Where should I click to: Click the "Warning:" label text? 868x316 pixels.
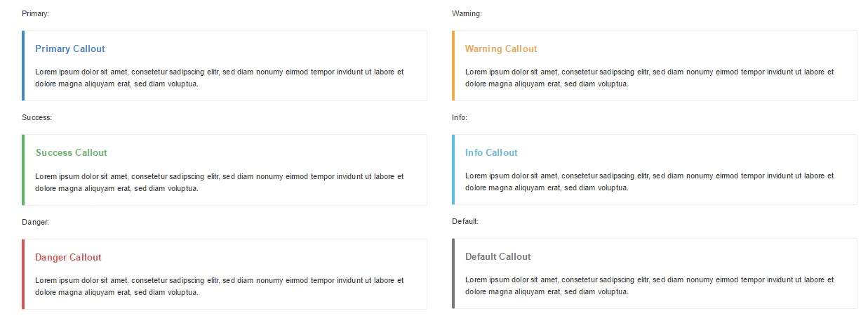467,13
